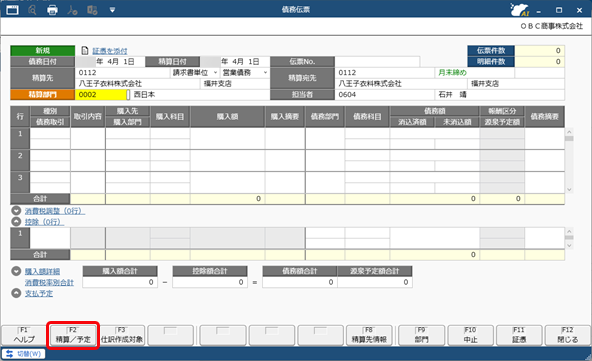Viewport: 592px width, 361px height.
Task: Click the 債務摘要 column header
Action: [544, 117]
